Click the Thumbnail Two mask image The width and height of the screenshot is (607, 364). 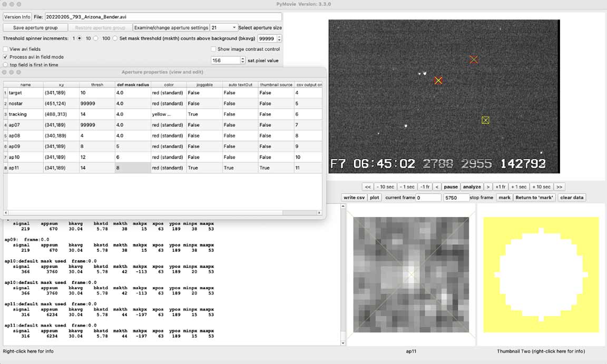[x=541, y=274]
